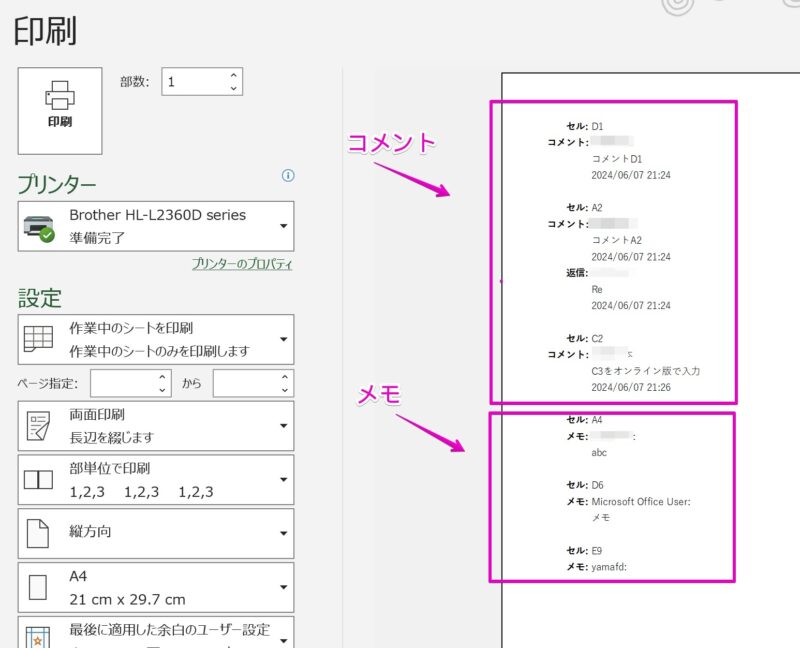Click the プリンターのプロパティ link
The width and height of the screenshot is (800, 648).
(243, 262)
